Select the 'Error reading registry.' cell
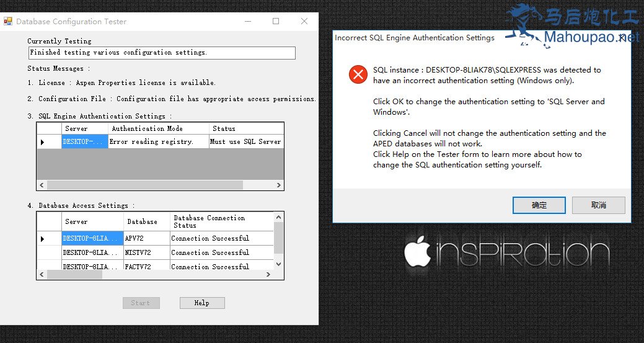This screenshot has height=343, width=644. pyautogui.click(x=159, y=141)
